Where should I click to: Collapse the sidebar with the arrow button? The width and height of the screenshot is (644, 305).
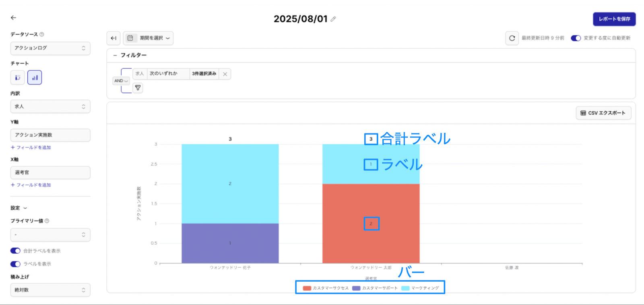click(114, 38)
